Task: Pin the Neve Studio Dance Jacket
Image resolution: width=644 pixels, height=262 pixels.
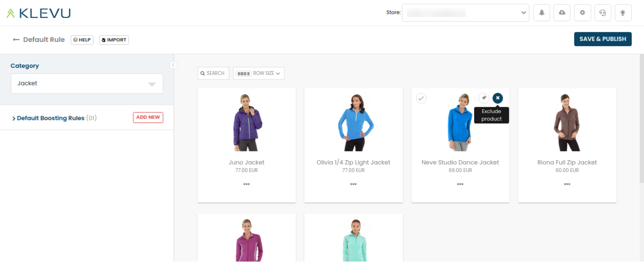Action: click(484, 98)
